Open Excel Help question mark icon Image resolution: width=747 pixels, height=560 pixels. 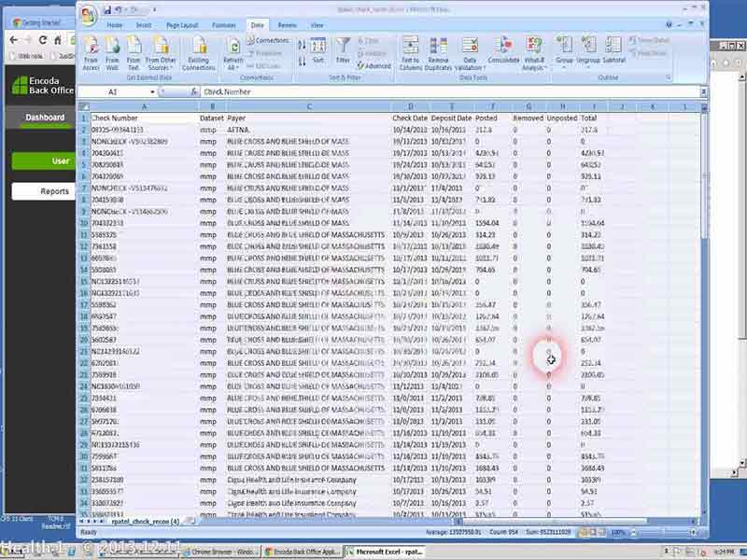coord(669,25)
